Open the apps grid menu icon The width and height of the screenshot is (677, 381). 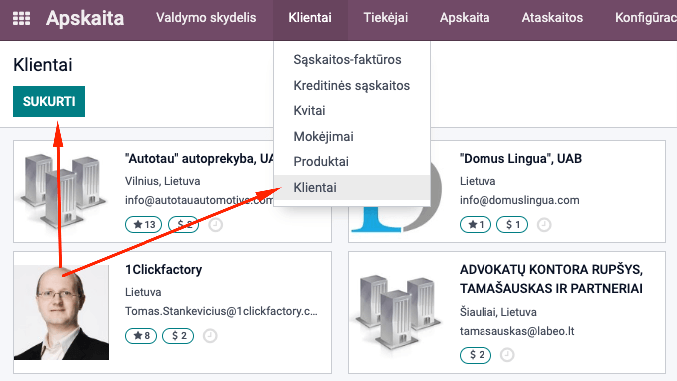click(x=22, y=18)
